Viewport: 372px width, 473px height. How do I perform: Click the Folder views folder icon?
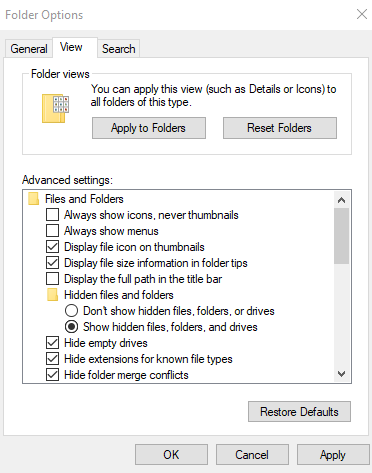55,108
